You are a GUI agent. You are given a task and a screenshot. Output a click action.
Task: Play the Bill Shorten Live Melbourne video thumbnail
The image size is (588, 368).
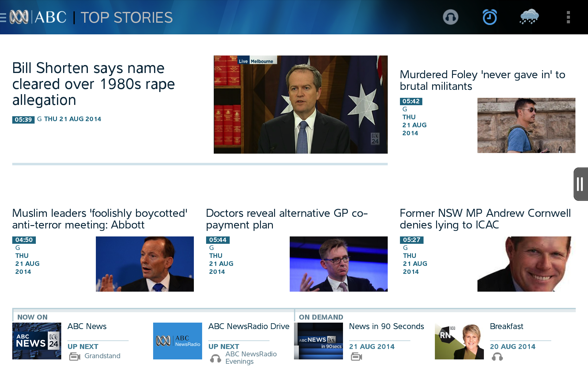click(300, 104)
